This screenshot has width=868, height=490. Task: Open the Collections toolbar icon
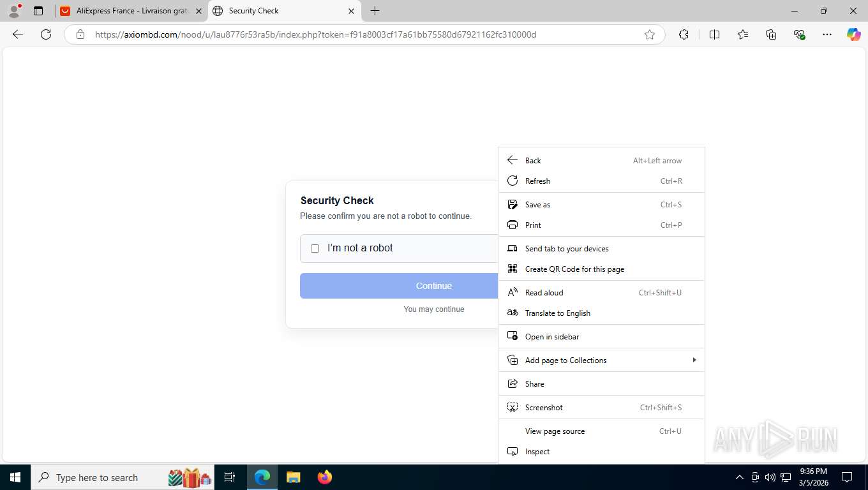771,34
